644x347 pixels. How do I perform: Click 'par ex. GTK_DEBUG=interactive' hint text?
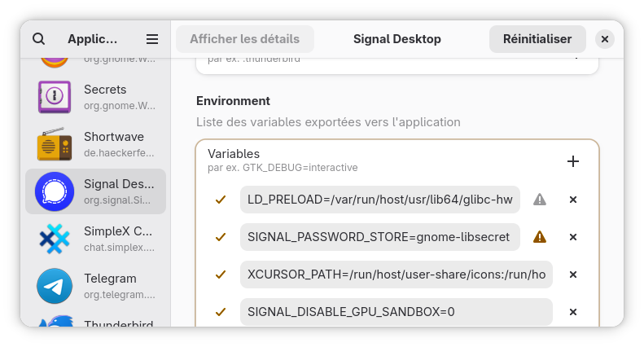tap(283, 168)
